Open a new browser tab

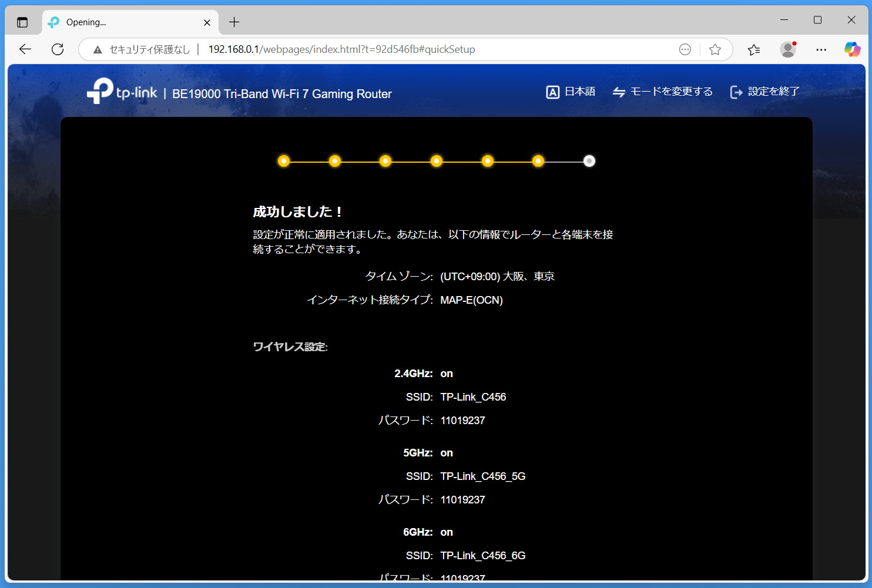pyautogui.click(x=234, y=22)
